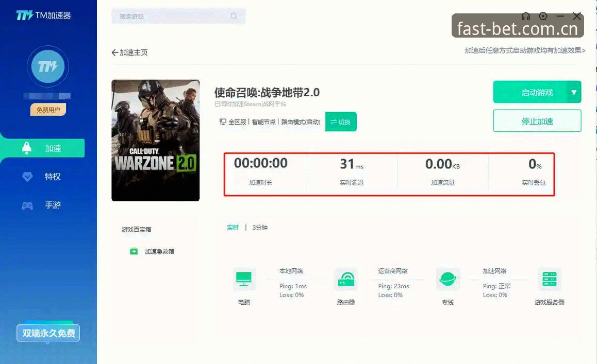
Task: Click the gamepad icon beside 手游
Action: click(27, 206)
